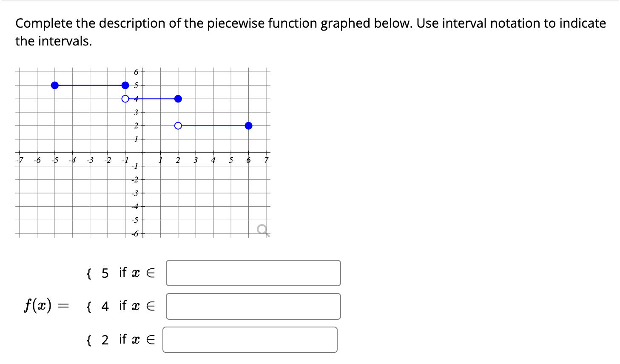Click inside the interval box for value 5

[x=253, y=273]
